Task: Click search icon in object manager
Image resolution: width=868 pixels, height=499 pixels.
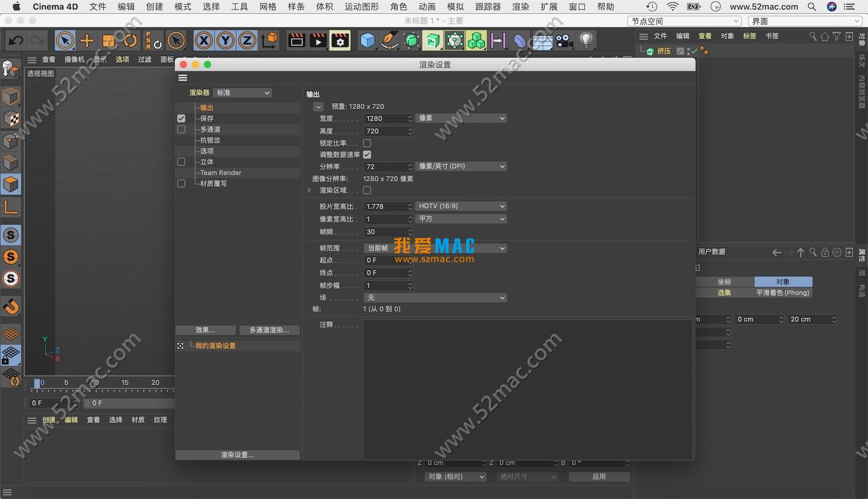Action: click(813, 36)
